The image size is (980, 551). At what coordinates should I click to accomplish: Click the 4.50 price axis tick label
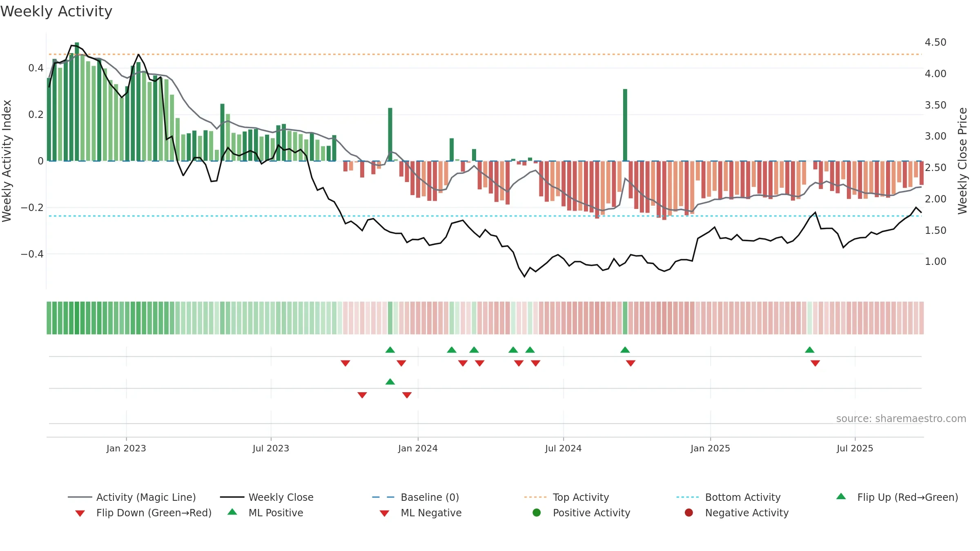click(935, 42)
